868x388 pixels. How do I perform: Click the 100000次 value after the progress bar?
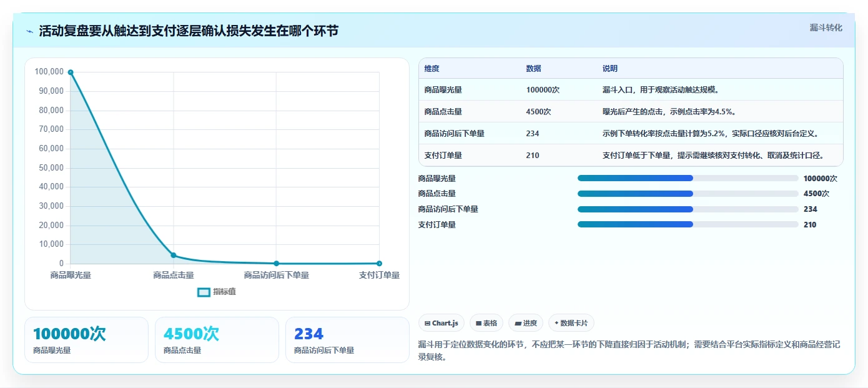(x=821, y=178)
